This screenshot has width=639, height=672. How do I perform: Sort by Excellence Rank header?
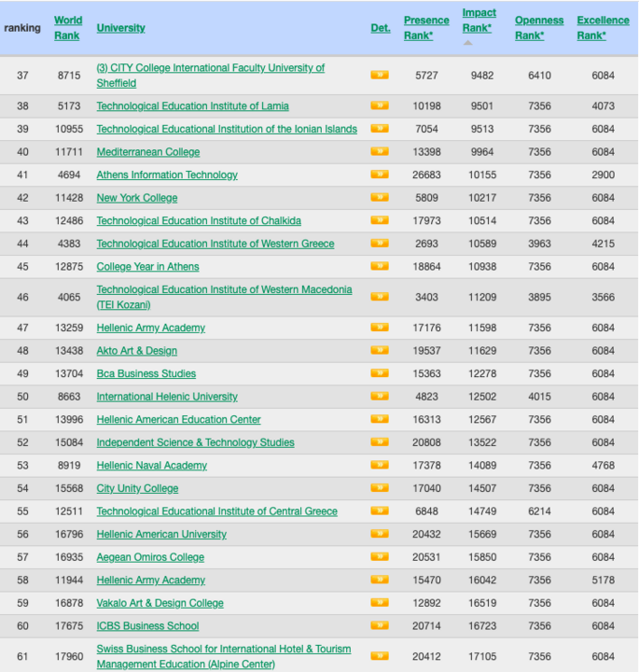[603, 28]
